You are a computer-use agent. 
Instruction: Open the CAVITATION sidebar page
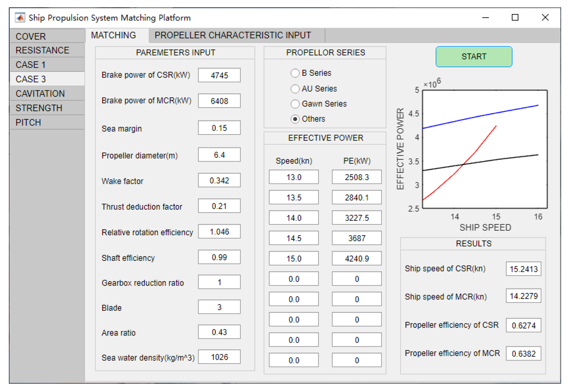coord(40,94)
